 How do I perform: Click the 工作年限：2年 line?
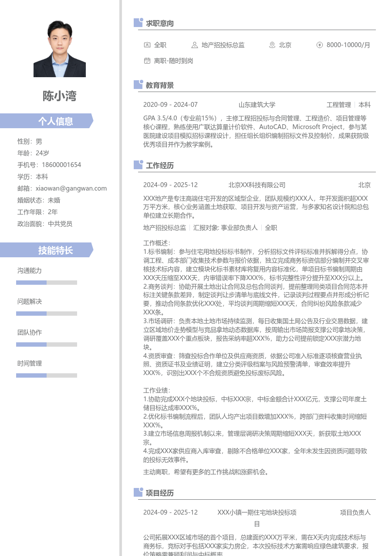37,212
